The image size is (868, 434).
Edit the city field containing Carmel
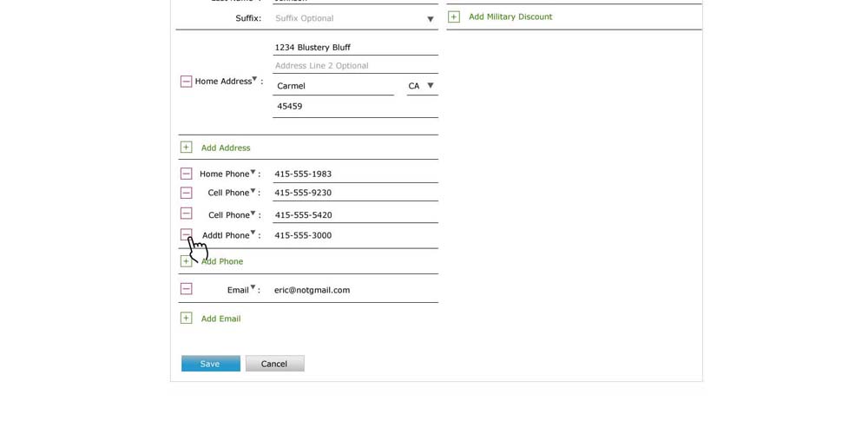333,86
